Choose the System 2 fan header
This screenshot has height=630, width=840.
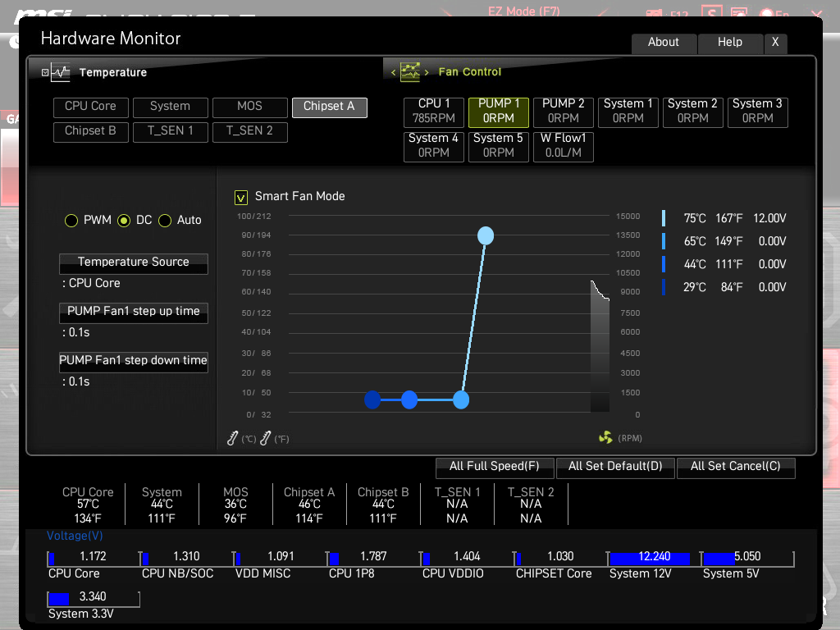[693, 112]
